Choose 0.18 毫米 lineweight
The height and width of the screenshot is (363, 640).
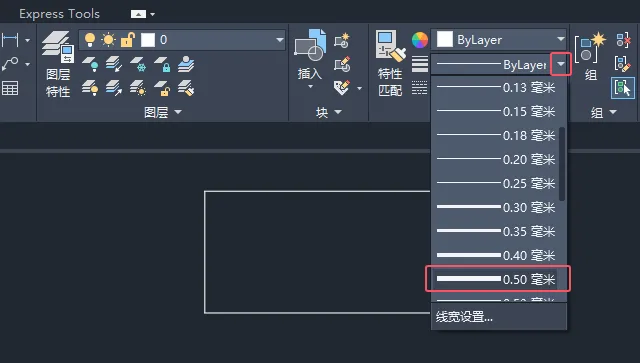click(x=496, y=135)
